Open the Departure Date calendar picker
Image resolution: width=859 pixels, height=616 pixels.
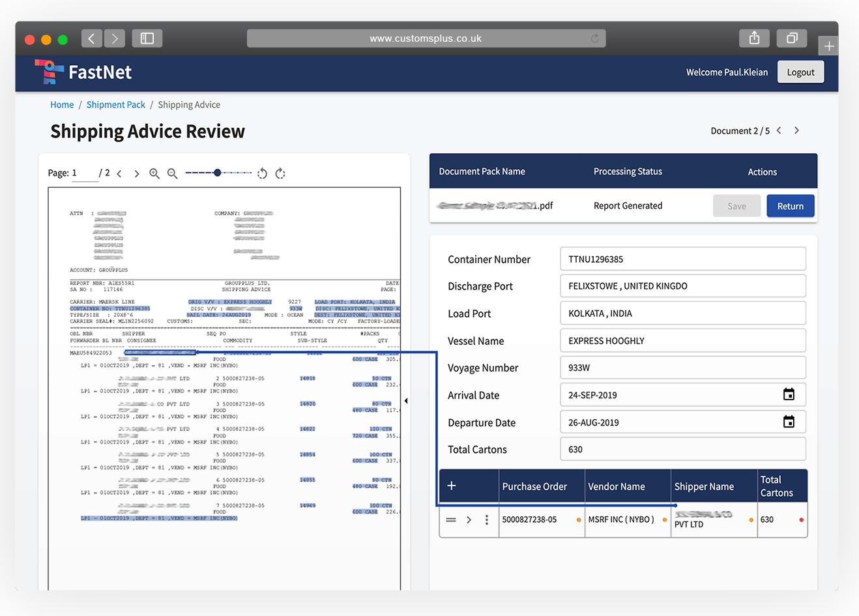point(789,422)
